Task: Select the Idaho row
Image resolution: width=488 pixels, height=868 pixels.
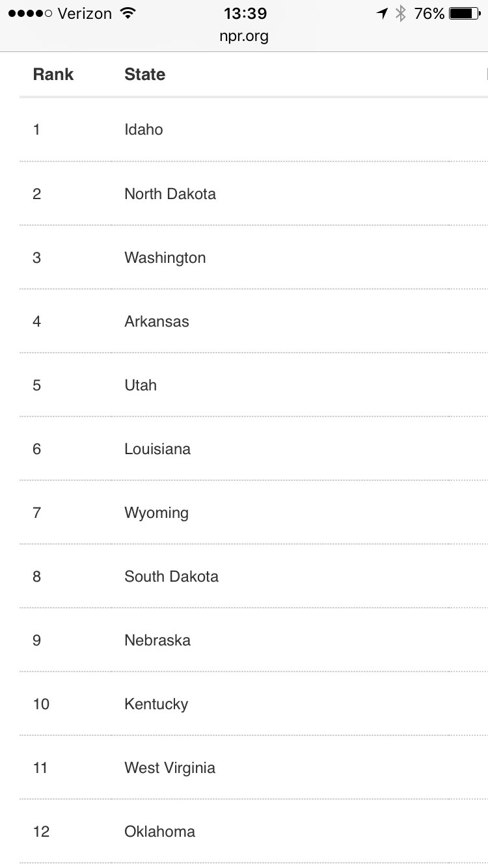Action: tap(144, 129)
